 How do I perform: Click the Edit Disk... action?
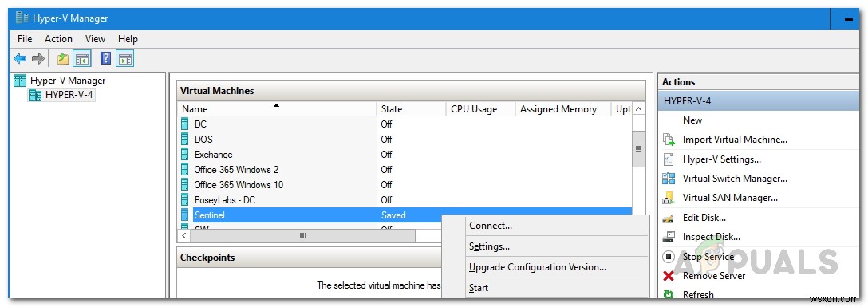(704, 218)
